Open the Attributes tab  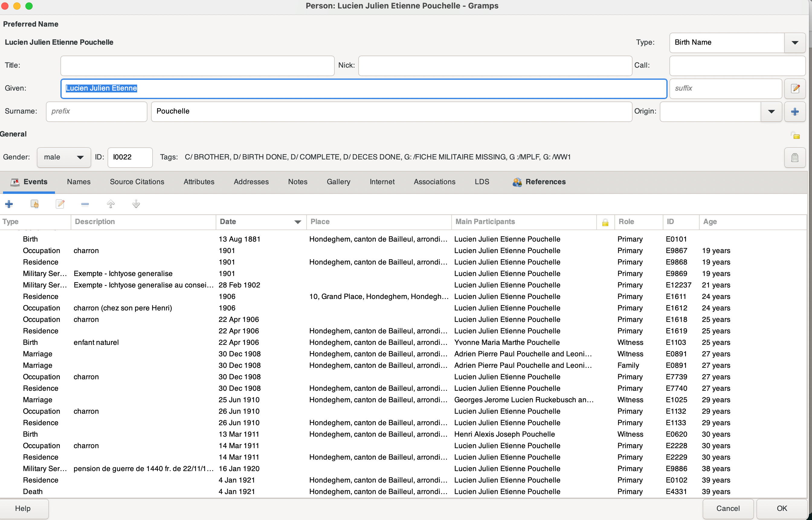pos(199,182)
